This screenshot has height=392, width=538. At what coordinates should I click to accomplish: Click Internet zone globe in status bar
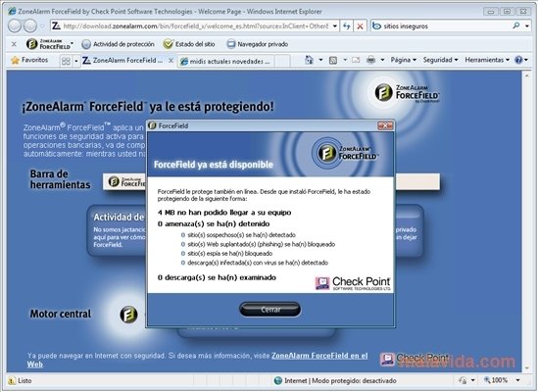pyautogui.click(x=278, y=380)
